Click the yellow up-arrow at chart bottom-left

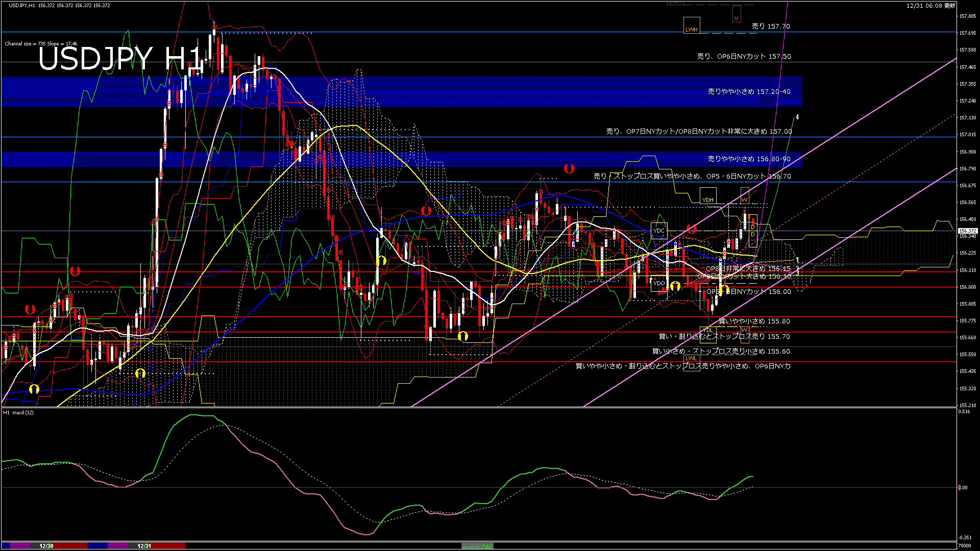[x=34, y=389]
